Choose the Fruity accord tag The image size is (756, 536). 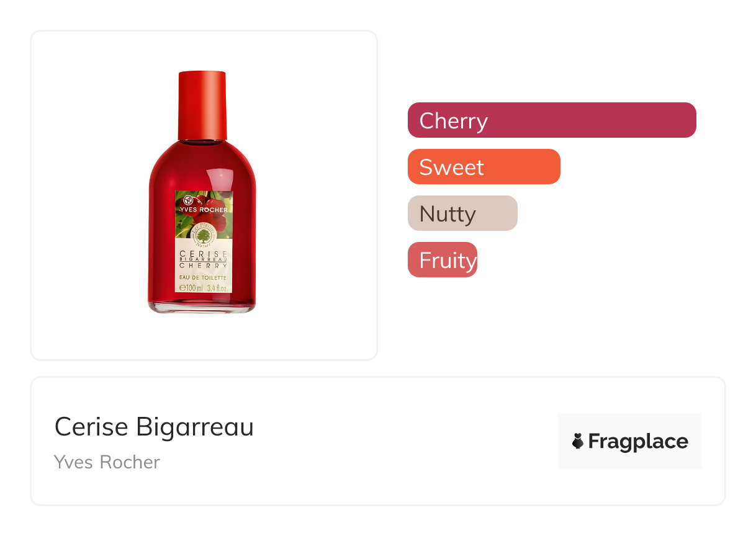[442, 260]
